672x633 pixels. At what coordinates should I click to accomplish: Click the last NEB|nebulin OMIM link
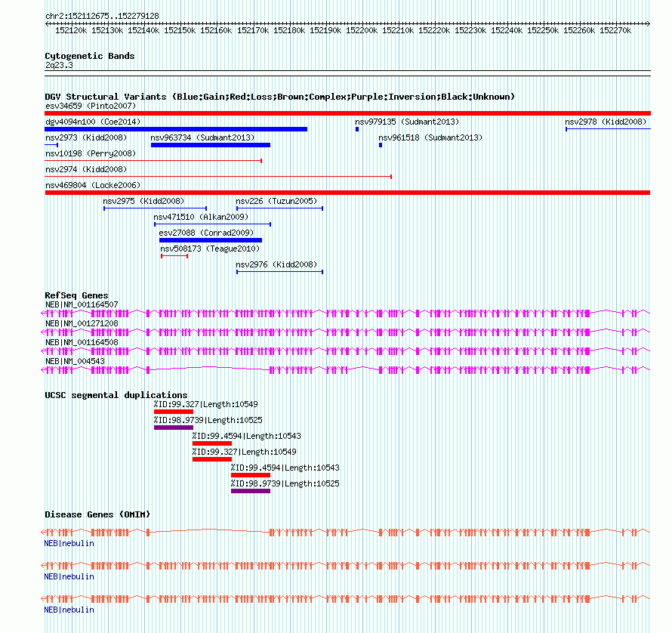coord(69,610)
